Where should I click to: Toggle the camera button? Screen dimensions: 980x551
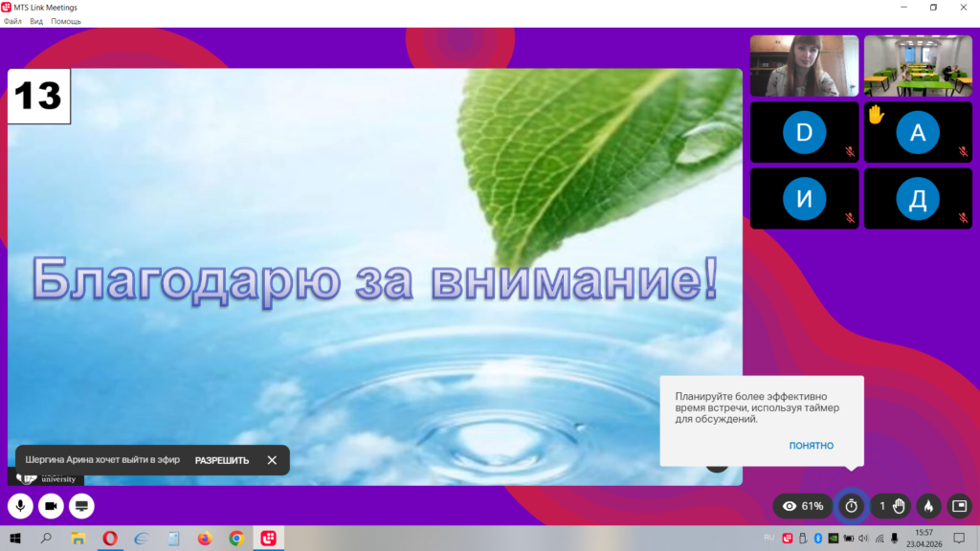point(51,506)
